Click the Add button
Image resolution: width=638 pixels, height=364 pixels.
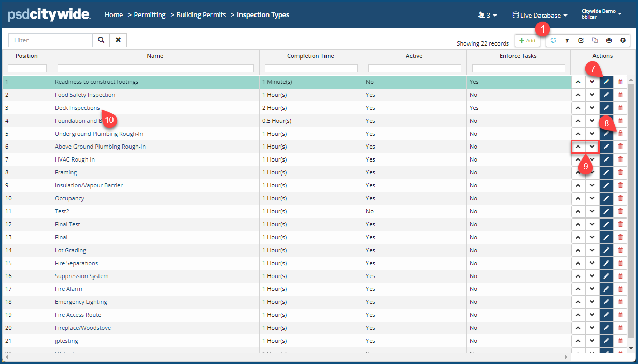(527, 40)
